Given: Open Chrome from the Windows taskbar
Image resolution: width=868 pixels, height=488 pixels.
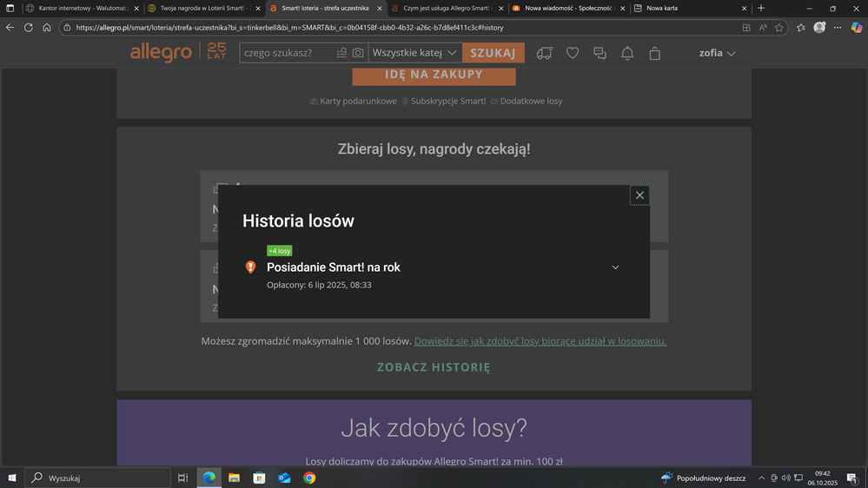Looking at the screenshot, I should pos(309,478).
